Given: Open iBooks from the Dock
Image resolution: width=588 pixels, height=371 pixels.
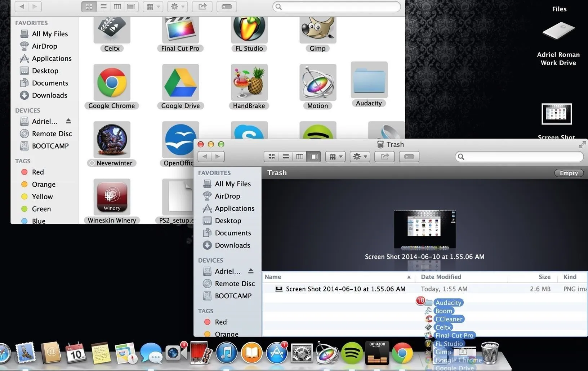Looking at the screenshot, I should (x=252, y=353).
